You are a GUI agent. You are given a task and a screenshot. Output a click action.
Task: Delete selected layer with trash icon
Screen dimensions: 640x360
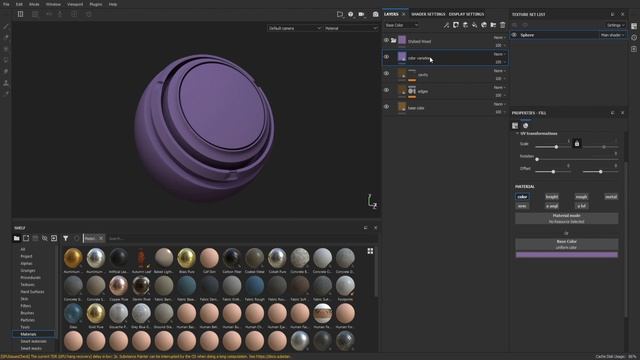[x=502, y=25]
